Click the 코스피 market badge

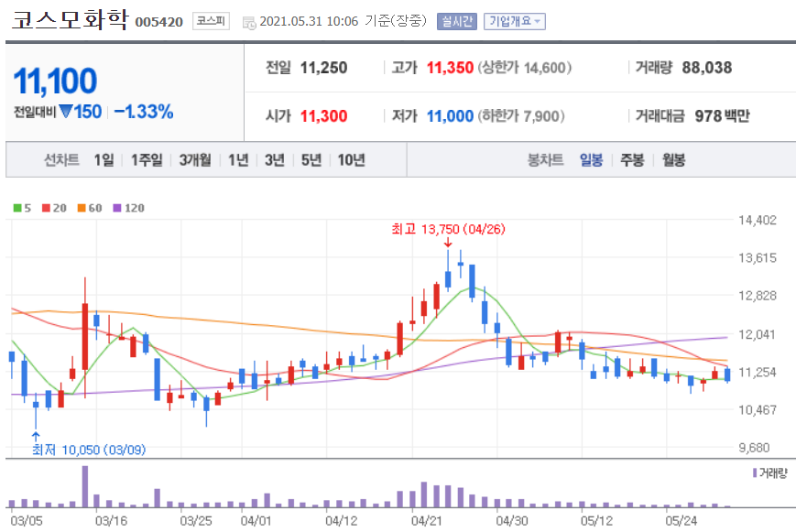[x=211, y=21]
